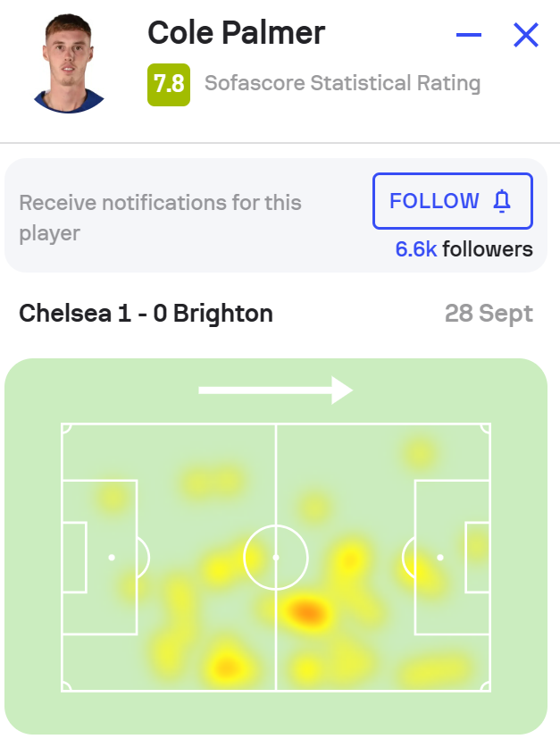The height and width of the screenshot is (739, 560).
Task: Click the white attack direction arrow
Action: pyautogui.click(x=275, y=390)
